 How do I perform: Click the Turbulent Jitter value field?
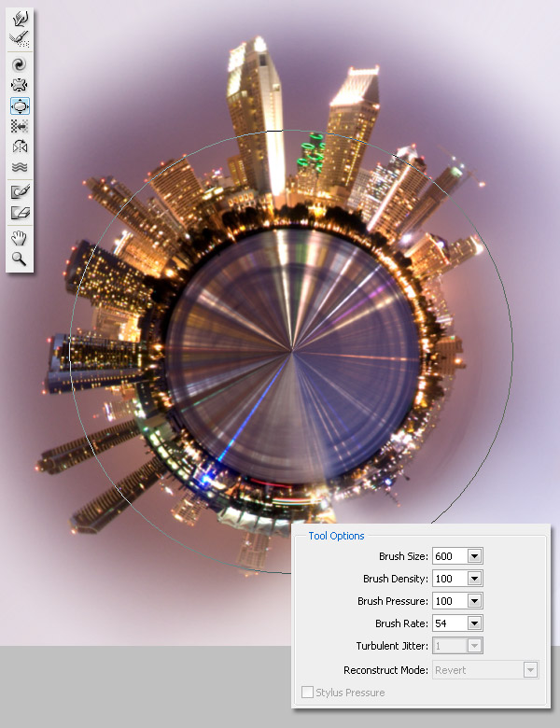click(x=450, y=645)
